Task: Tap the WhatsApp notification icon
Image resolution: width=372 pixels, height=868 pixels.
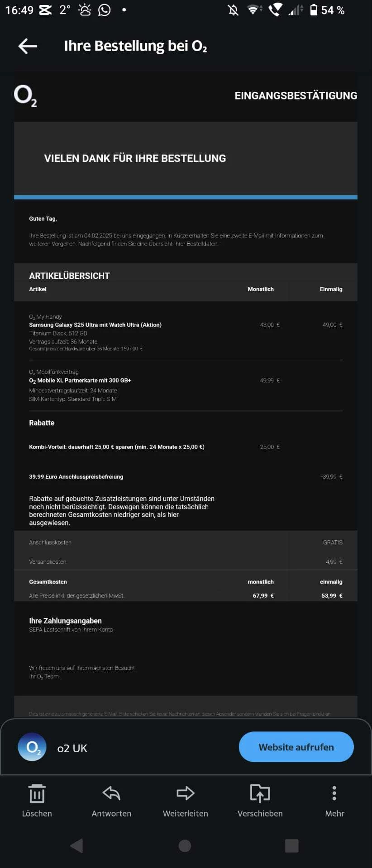Action: click(x=105, y=10)
